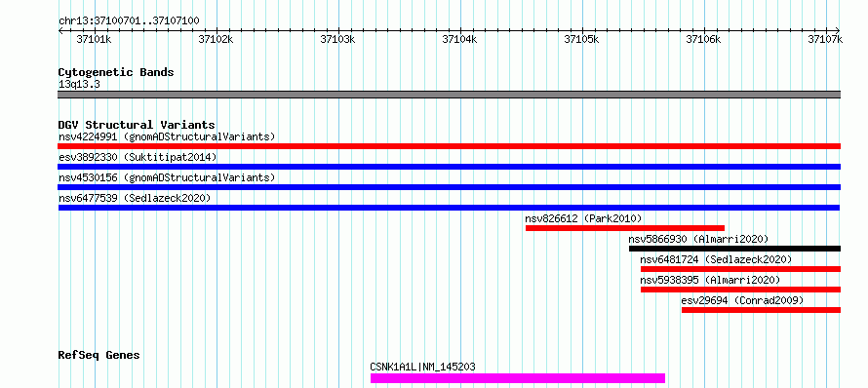Click the Cytogenetic Bands track heading

click(116, 72)
